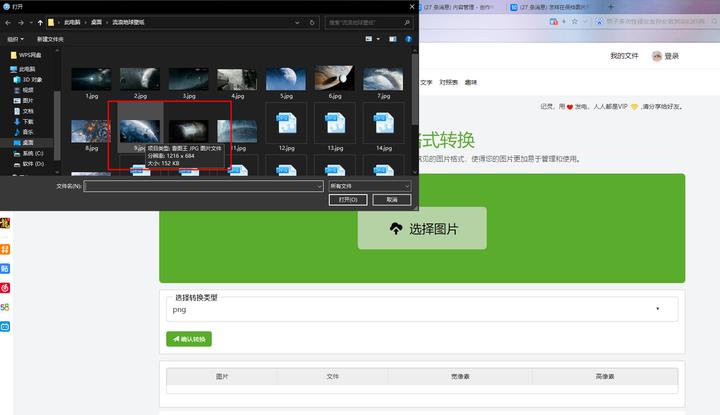The width and height of the screenshot is (720, 415).
Task: Select the 9.jpg earth thumbnail
Action: (140, 131)
